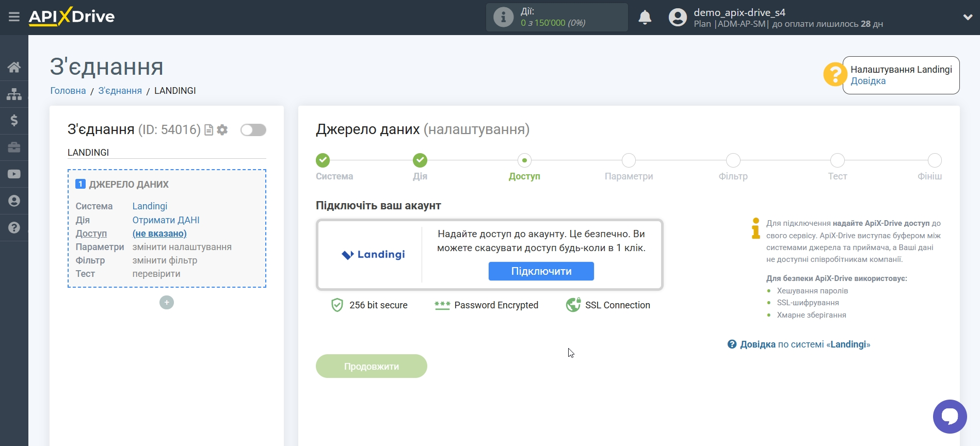This screenshot has width=980, height=446.
Task: Open help question icon in sidebar
Action: (x=14, y=227)
